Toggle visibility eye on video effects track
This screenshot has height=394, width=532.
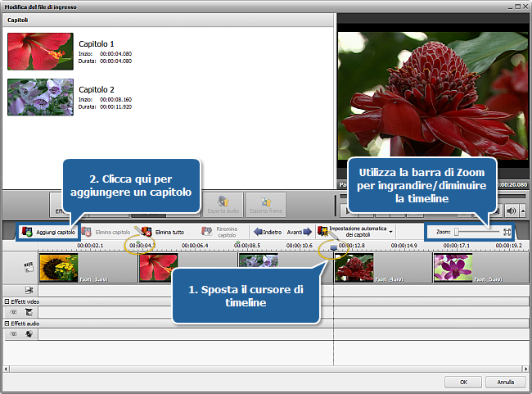click(13, 312)
